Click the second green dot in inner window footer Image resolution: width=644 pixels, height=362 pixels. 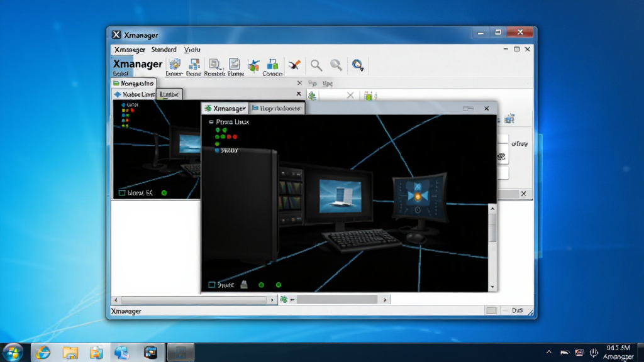click(279, 285)
